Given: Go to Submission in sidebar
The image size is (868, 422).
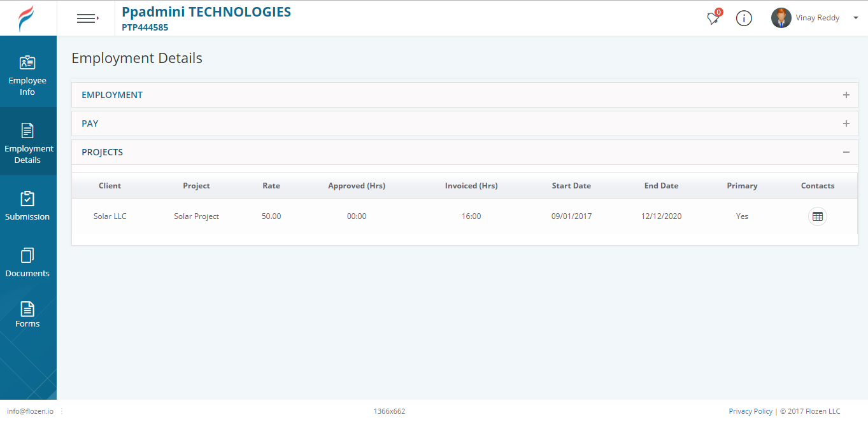Looking at the screenshot, I should click(27, 206).
